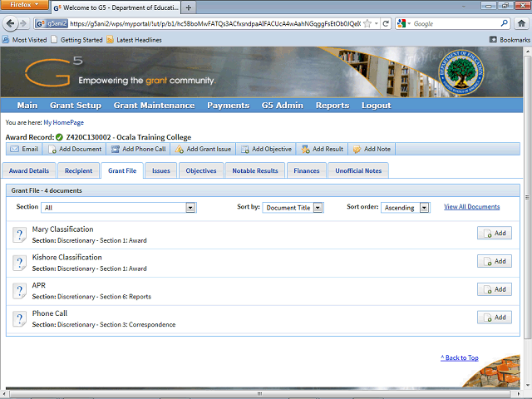Click the Department of Education seal
The height and width of the screenshot is (399, 532).
[461, 72]
